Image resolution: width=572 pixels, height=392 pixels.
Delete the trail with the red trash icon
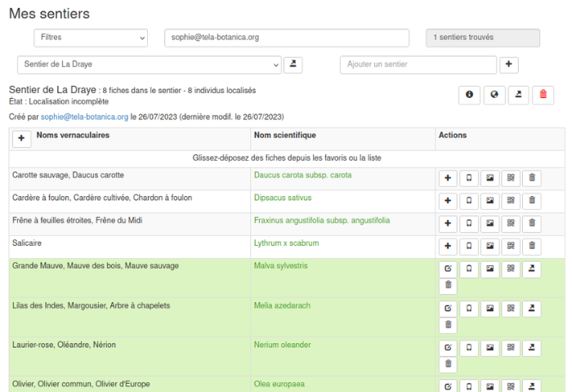click(543, 95)
